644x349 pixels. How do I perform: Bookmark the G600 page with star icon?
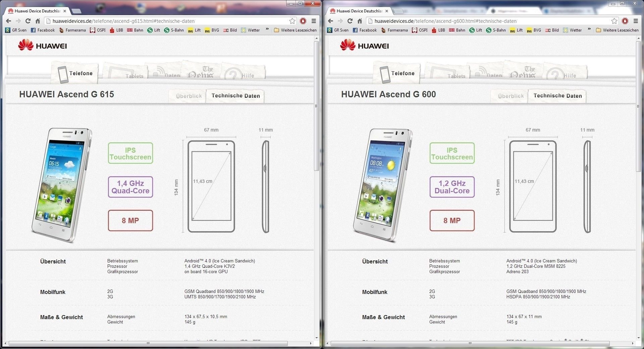tap(614, 21)
